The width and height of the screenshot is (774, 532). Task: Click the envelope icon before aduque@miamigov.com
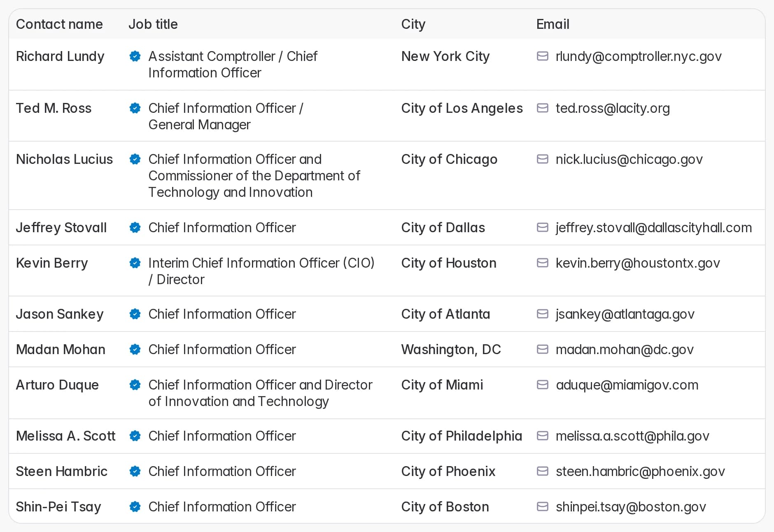pyautogui.click(x=543, y=385)
